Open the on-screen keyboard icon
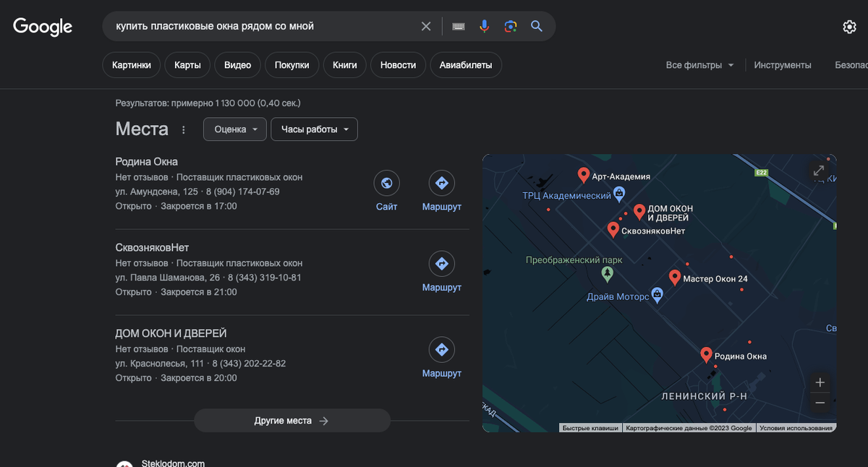 point(459,26)
